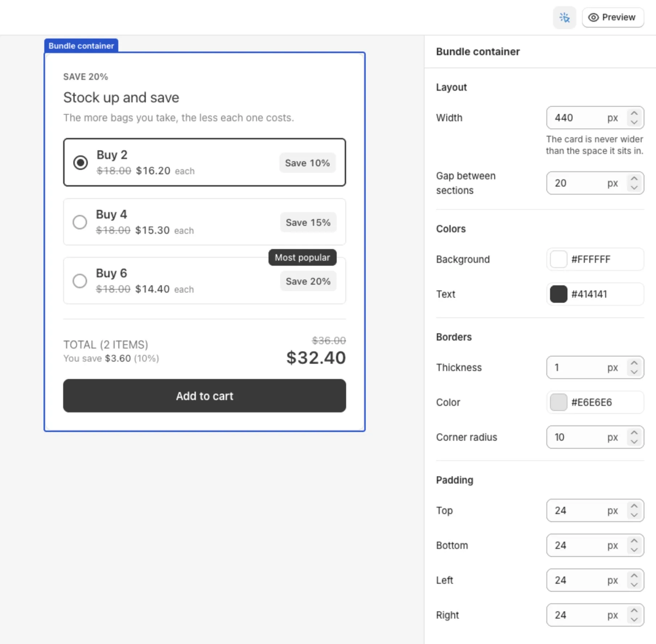
Task: Increase Right padding with the up arrow
Action: (634, 611)
